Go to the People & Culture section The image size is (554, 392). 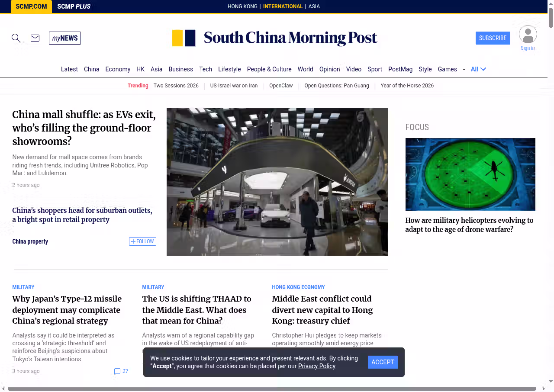pyautogui.click(x=269, y=69)
